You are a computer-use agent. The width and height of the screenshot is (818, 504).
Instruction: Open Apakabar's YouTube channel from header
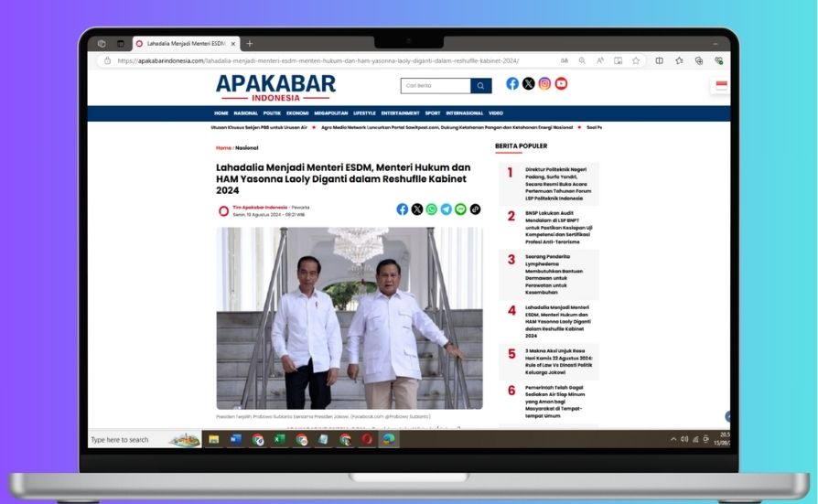pyautogui.click(x=561, y=83)
